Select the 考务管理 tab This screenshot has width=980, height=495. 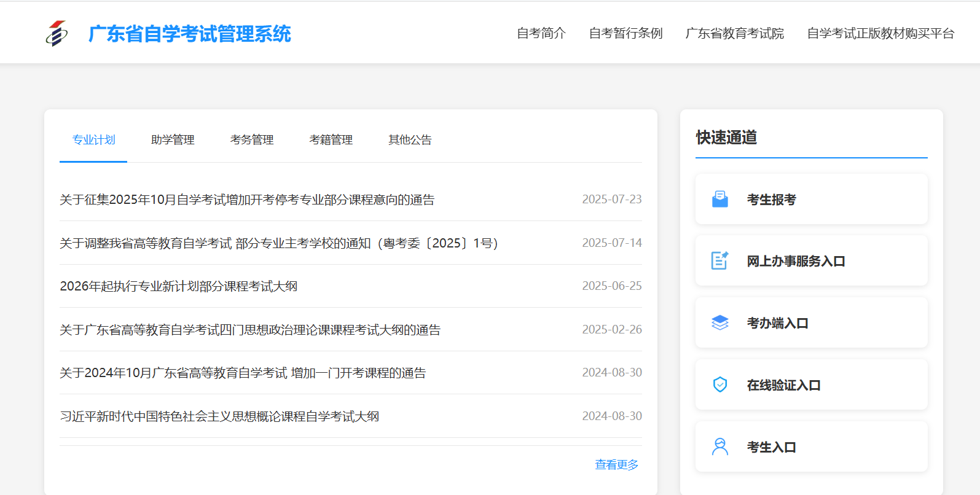[x=252, y=140]
